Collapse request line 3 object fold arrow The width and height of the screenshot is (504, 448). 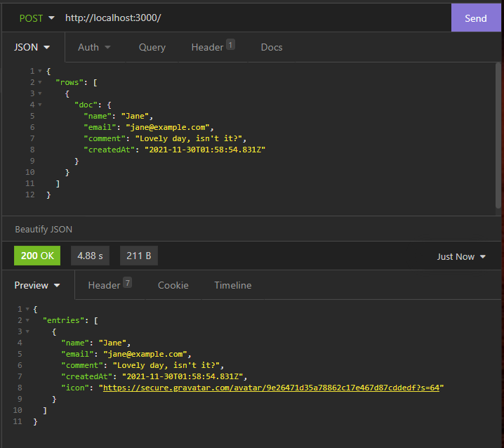[x=40, y=93]
